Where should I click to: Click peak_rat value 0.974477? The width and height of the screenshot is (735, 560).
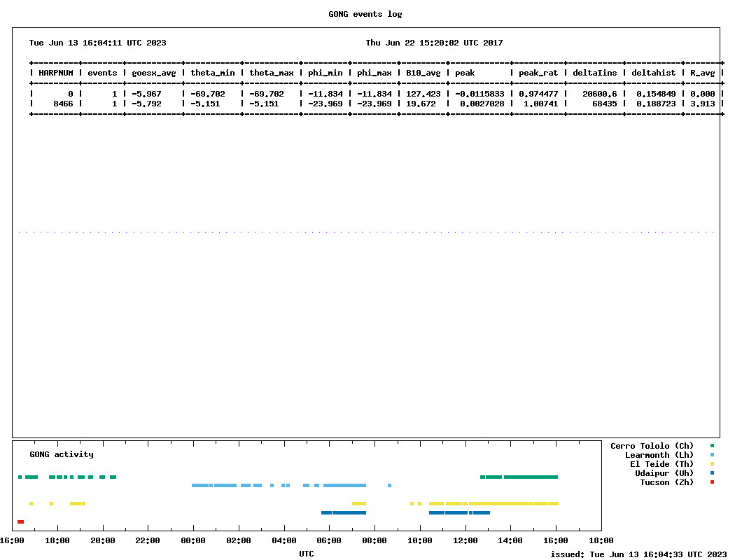click(x=538, y=94)
